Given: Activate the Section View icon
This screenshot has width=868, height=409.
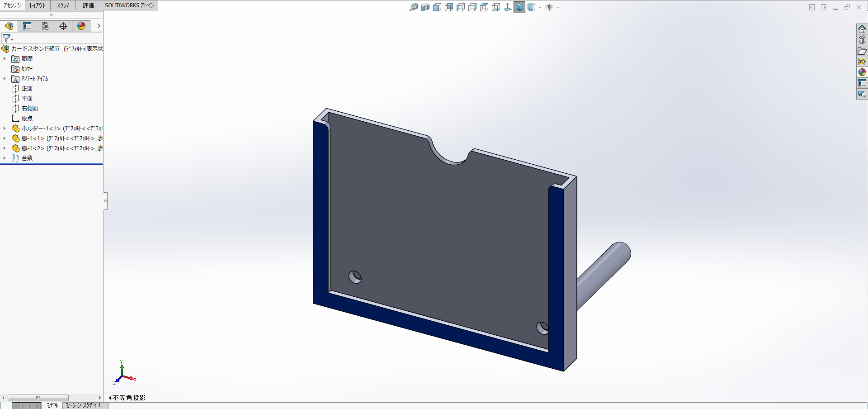Looking at the screenshot, I should [x=425, y=7].
